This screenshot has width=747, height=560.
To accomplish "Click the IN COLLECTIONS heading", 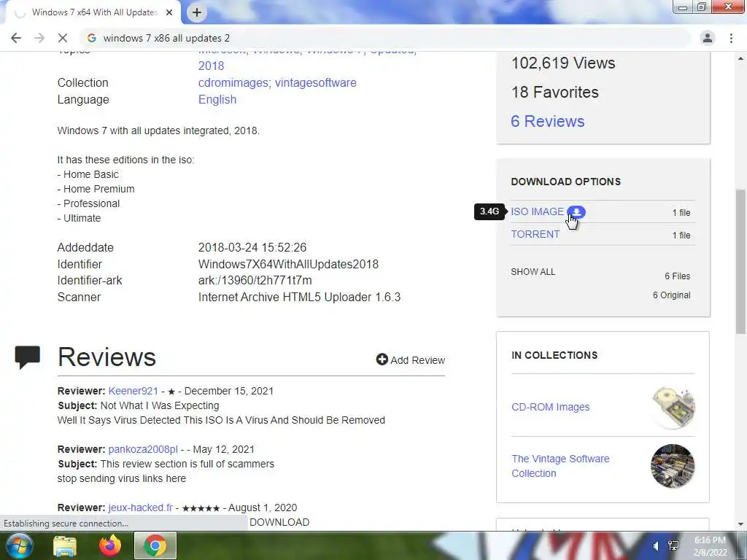I will tap(554, 355).
